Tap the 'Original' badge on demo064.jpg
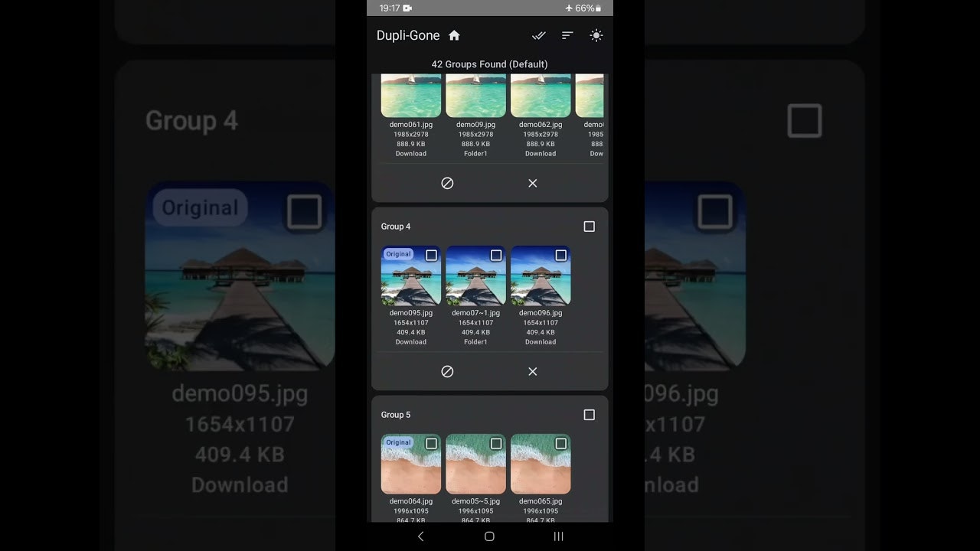This screenshot has height=551, width=980. pos(398,442)
